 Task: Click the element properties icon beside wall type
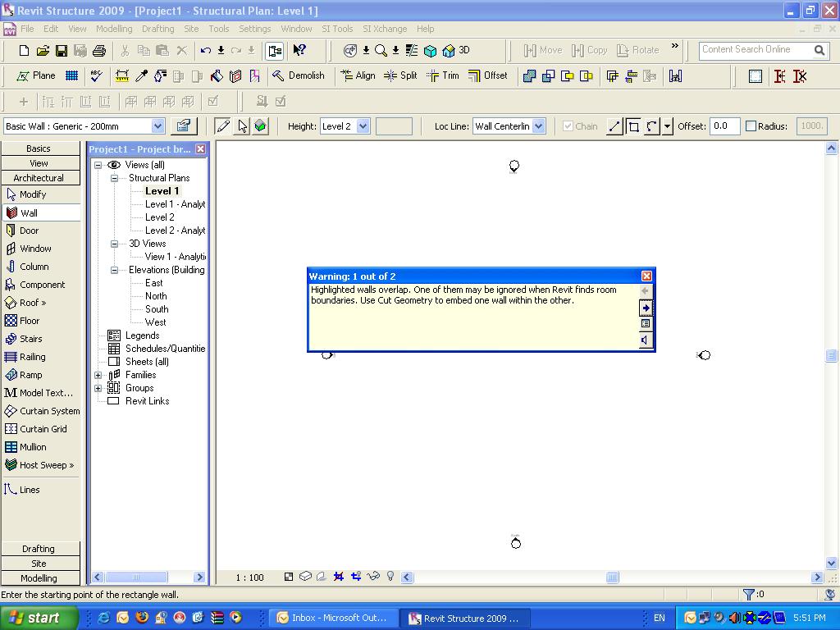point(183,126)
